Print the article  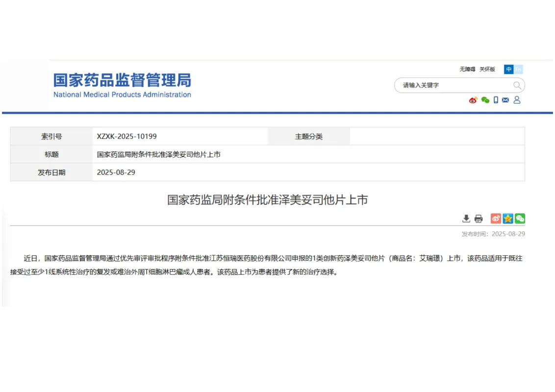coord(479,218)
